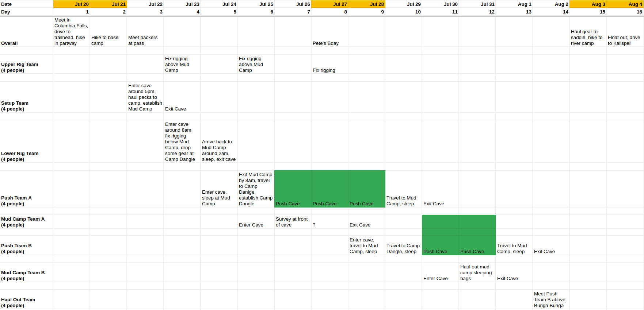Select Push Team A 'Travel to Mud Camp, sleep'
644x310 pixels.
pos(404,189)
